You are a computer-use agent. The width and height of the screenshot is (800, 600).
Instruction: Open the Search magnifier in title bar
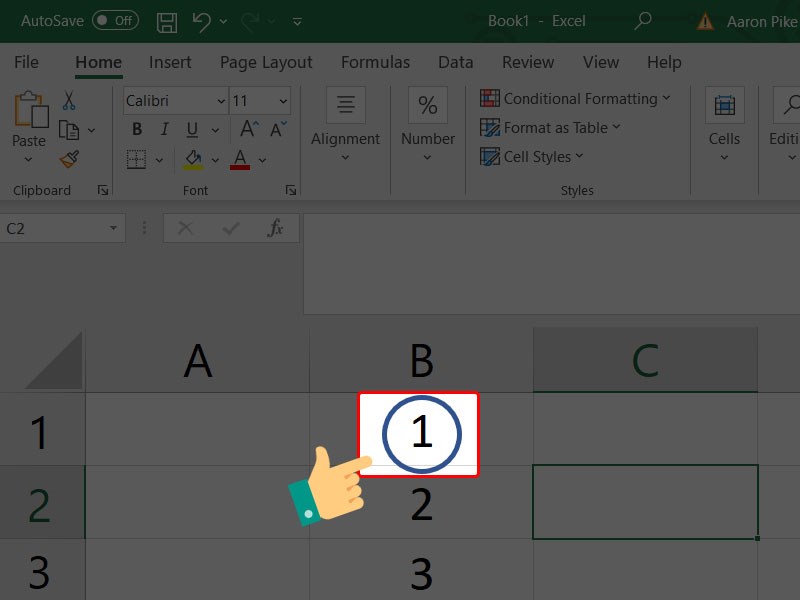(644, 21)
